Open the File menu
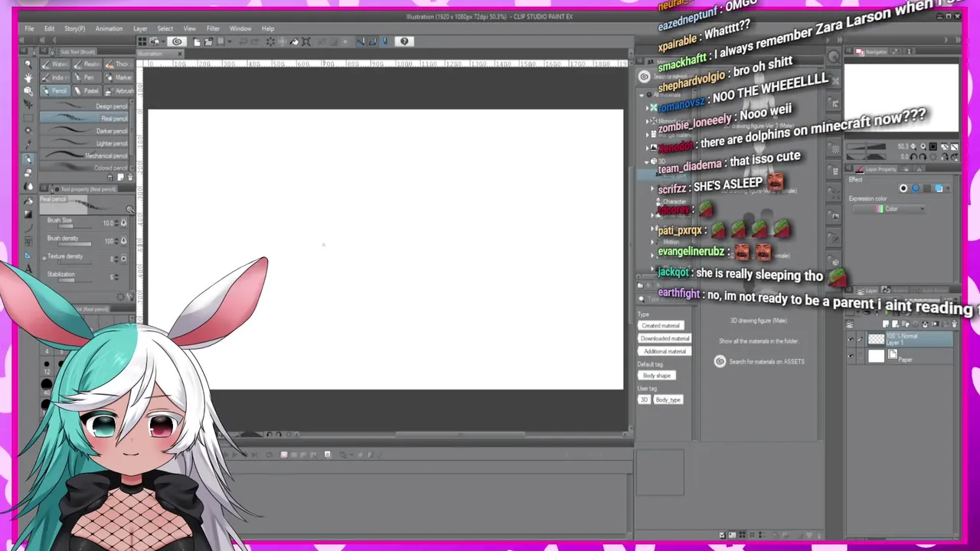 coord(29,28)
